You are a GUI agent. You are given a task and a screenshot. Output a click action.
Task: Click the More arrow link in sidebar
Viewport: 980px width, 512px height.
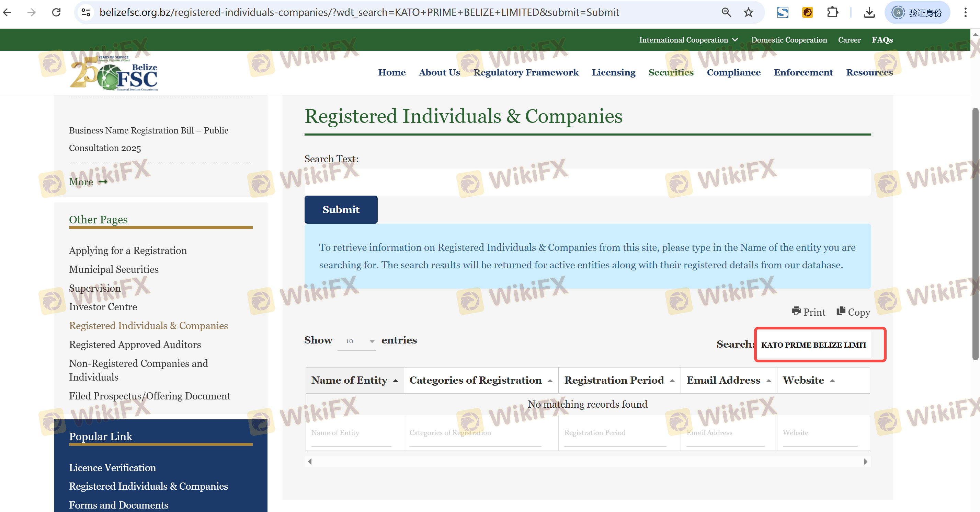pos(88,182)
